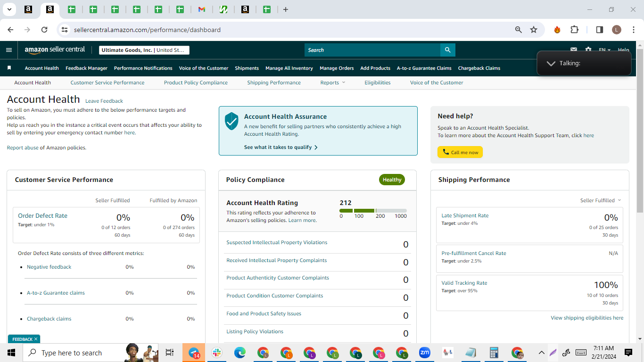
Task: Click the Account Health Rating progress bar
Action: coord(373,211)
